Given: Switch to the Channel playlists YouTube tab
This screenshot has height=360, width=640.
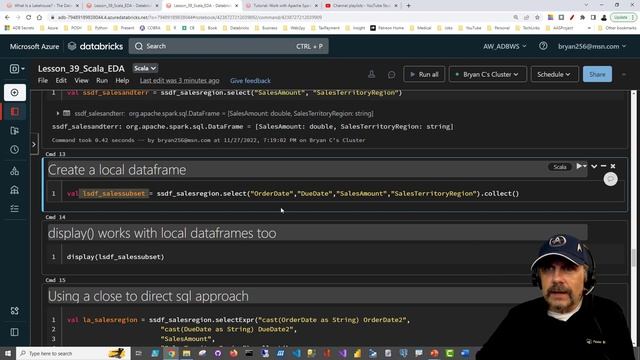Looking at the screenshot, I should (x=362, y=6).
